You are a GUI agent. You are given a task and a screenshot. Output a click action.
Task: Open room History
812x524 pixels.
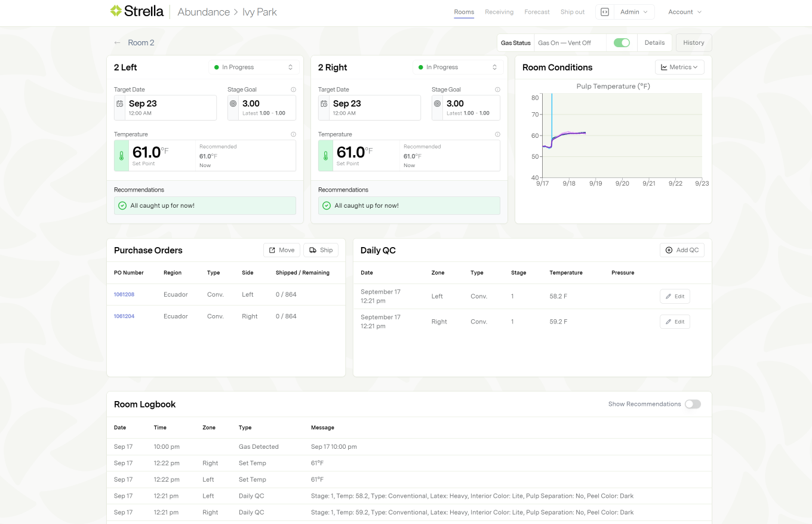[x=694, y=43]
